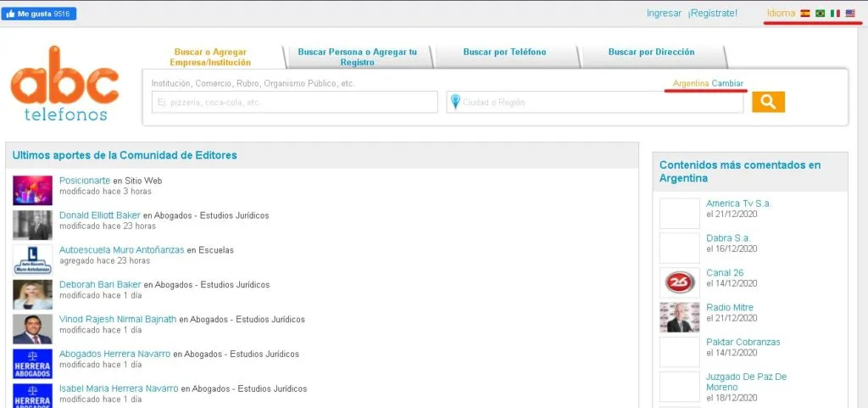Open the ¡Regístrate! sign-up link
Viewport: 868px width, 408px height.
712,14
